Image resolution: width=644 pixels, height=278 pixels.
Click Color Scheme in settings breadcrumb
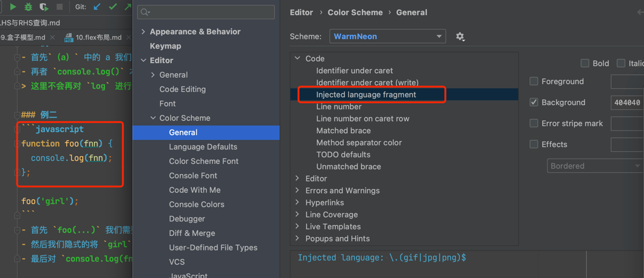pyautogui.click(x=355, y=13)
